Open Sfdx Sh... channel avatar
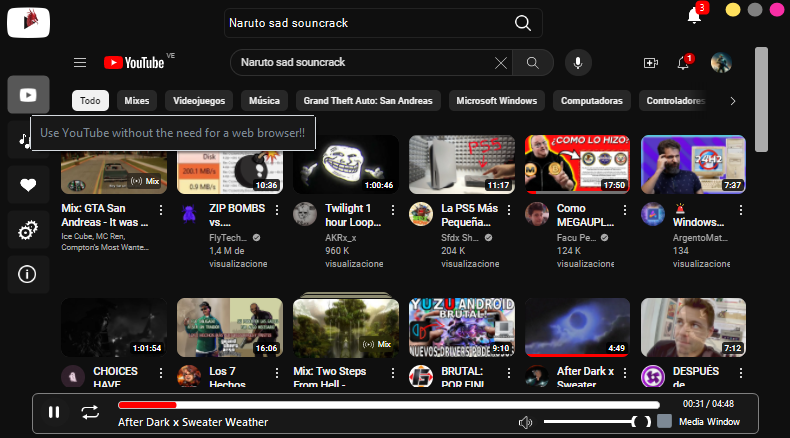The image size is (790, 438). (x=421, y=214)
